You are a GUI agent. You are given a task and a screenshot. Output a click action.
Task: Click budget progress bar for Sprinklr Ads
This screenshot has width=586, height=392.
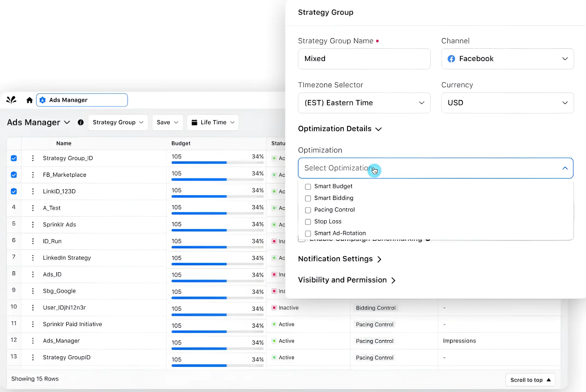click(x=218, y=230)
